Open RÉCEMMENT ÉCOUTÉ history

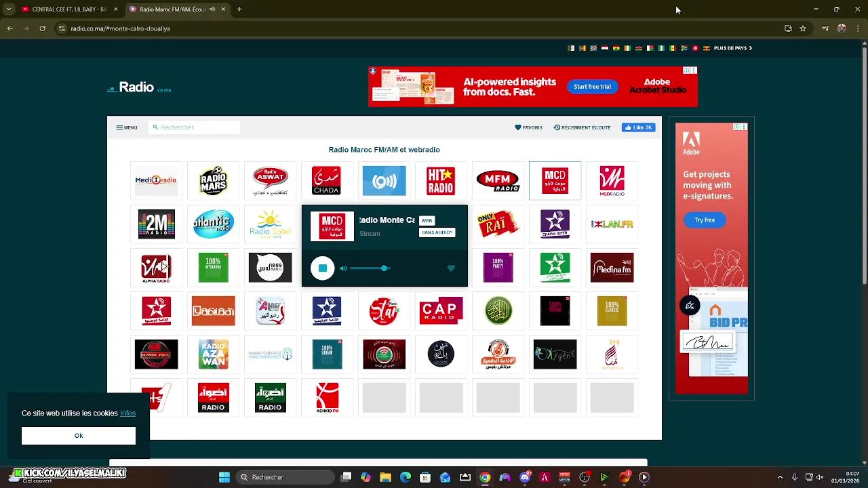pos(582,127)
